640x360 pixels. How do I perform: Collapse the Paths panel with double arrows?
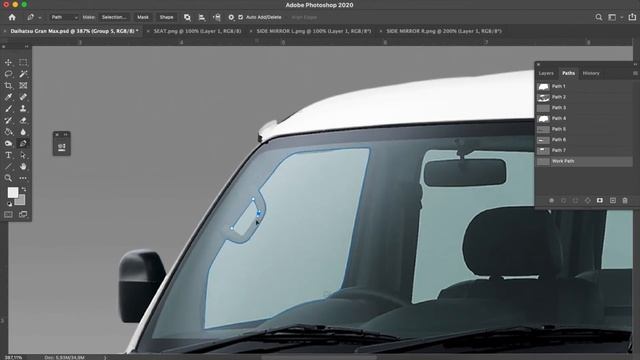(x=635, y=64)
